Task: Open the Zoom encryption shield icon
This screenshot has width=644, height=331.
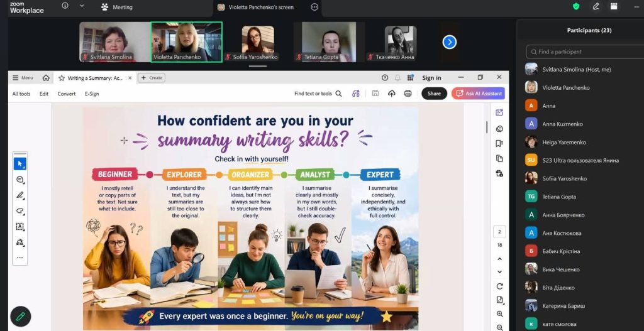Action: click(x=576, y=7)
